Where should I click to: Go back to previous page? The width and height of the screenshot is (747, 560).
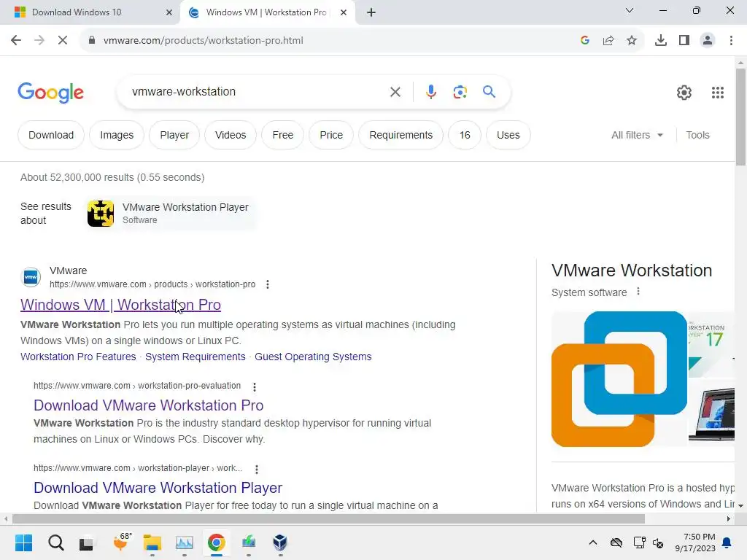16,41
